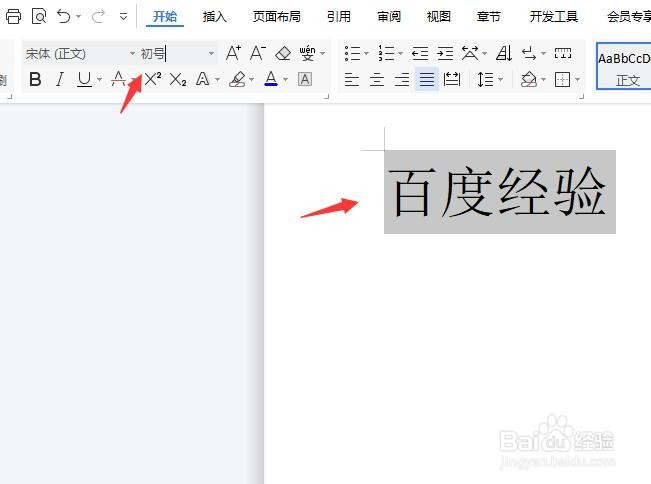Sort text with the A-Z sort icon
This screenshot has width=651, height=484.
[x=504, y=53]
